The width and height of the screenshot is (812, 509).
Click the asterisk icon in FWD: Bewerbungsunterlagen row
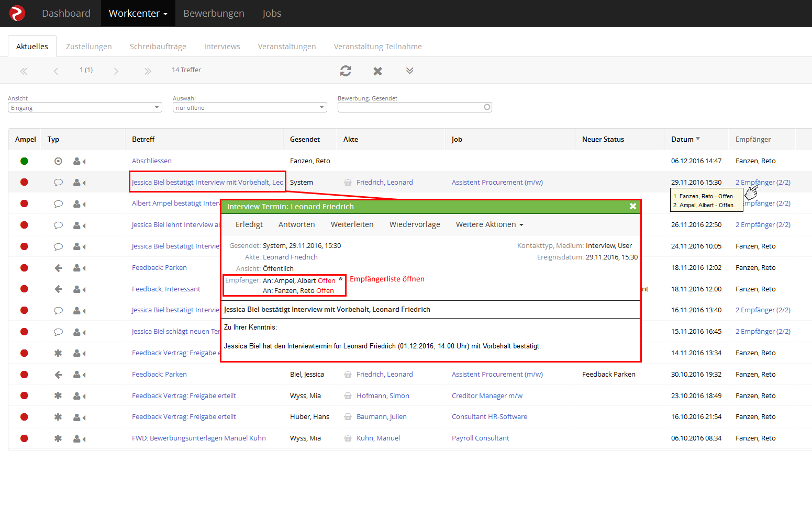pos(58,438)
